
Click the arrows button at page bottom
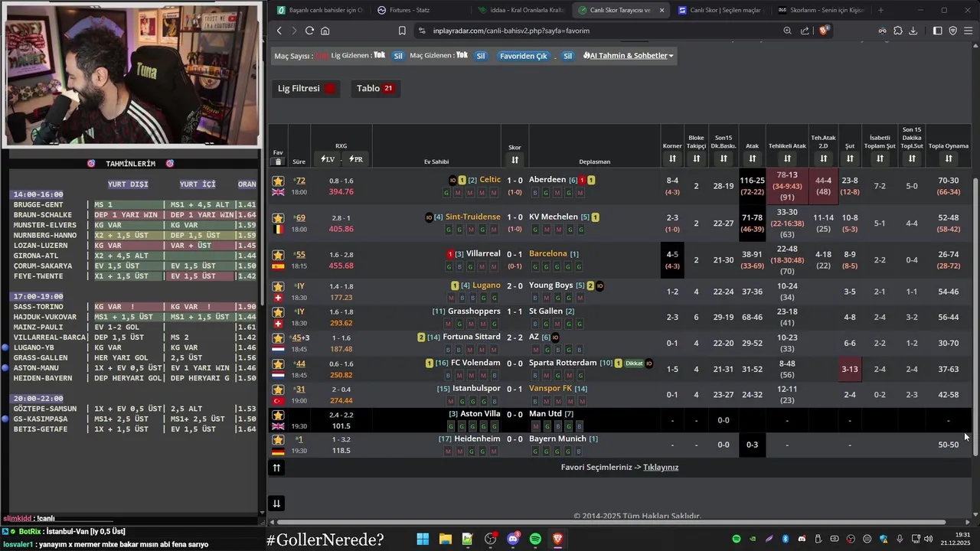coord(276,504)
